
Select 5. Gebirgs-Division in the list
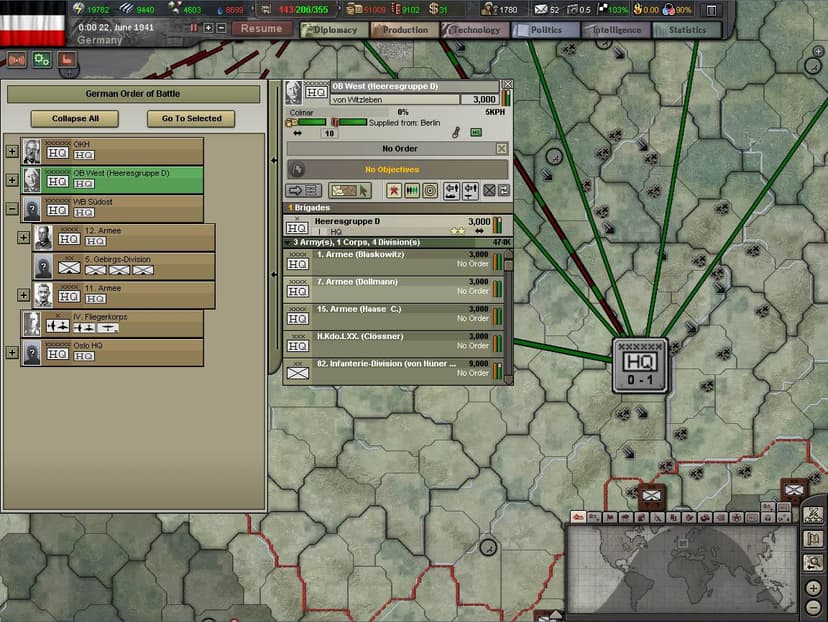pyautogui.click(x=124, y=267)
